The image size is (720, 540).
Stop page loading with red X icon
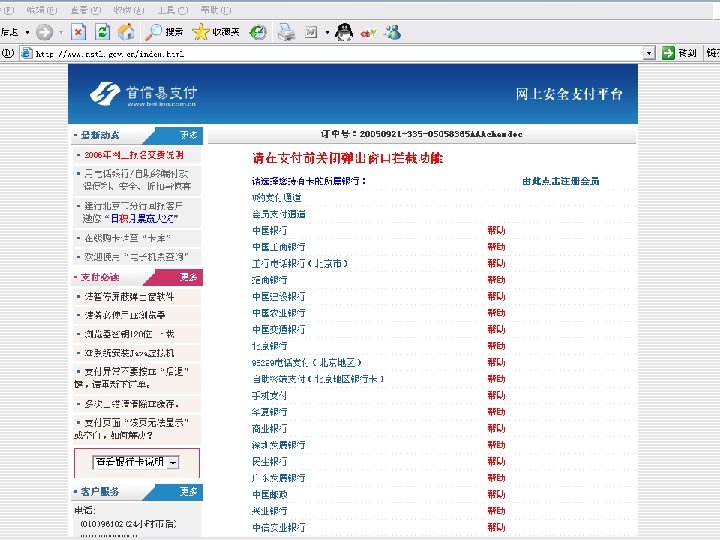pyautogui.click(x=79, y=32)
